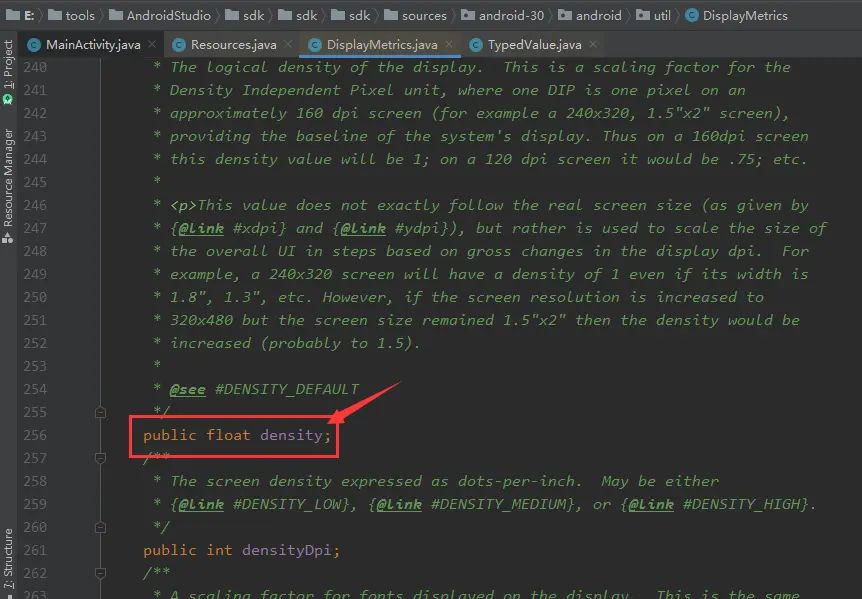Open the Project tool window

pos(8,64)
